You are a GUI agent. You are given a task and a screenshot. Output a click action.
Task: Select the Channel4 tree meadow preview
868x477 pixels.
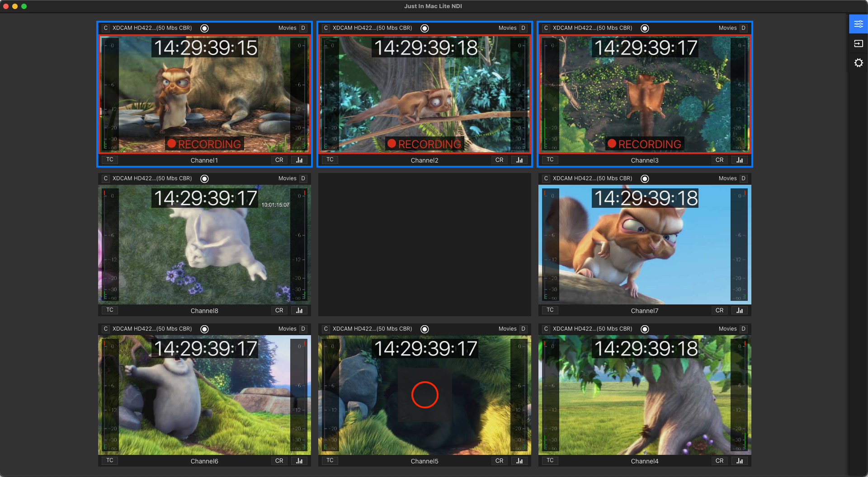point(645,395)
